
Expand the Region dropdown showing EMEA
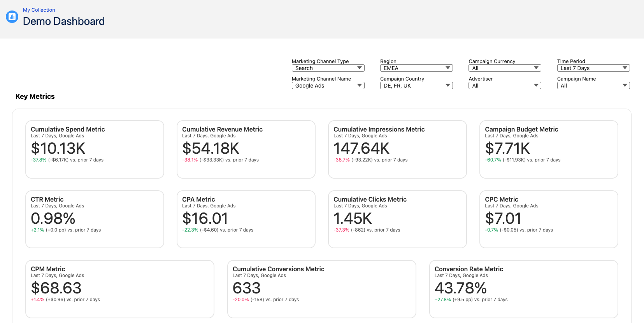coord(416,68)
